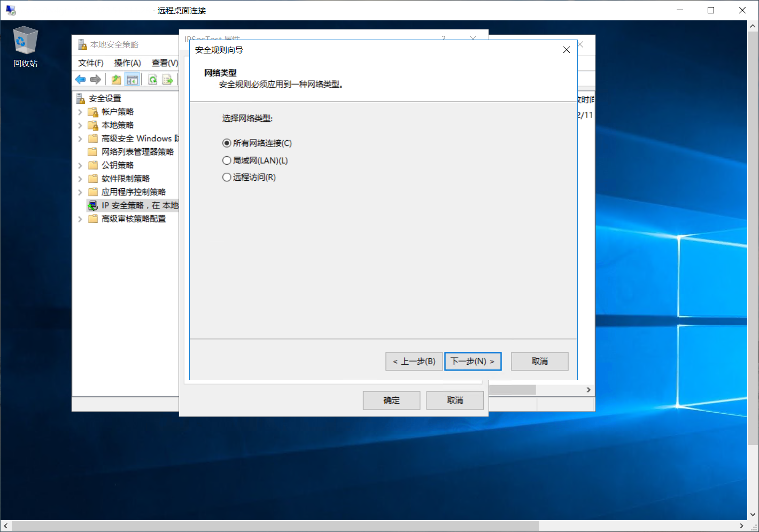Click the Up One Level folder icon

click(116, 80)
